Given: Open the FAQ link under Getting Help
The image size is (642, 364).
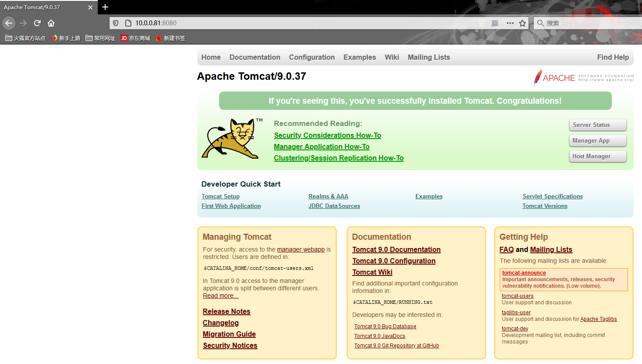Looking at the screenshot, I should tap(507, 249).
